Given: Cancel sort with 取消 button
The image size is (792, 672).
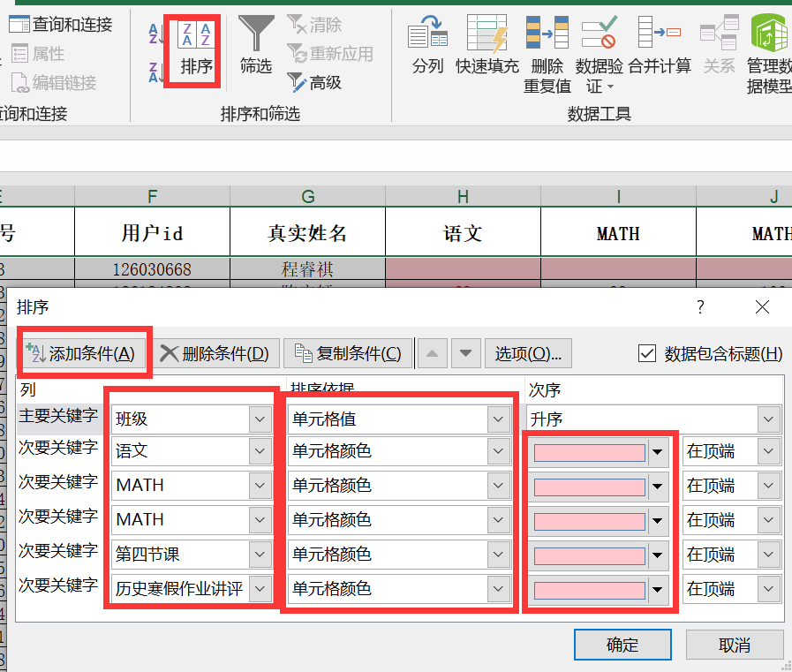Looking at the screenshot, I should click(734, 645).
